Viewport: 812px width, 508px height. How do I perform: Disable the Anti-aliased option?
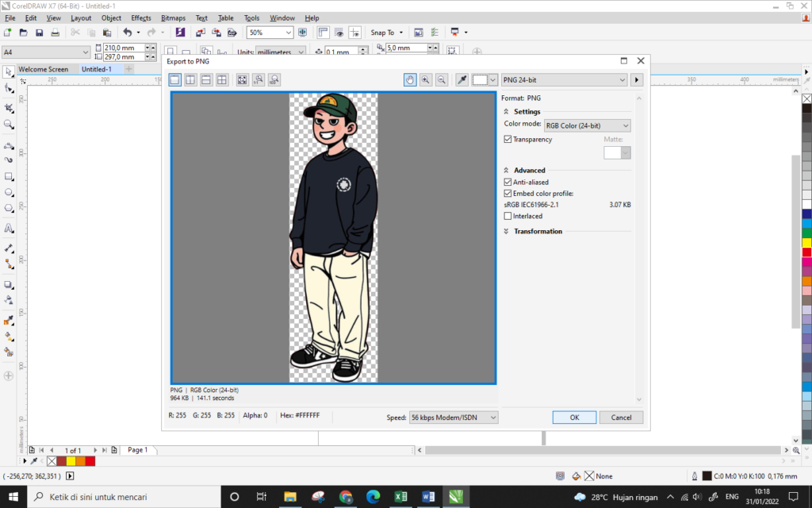coord(508,183)
